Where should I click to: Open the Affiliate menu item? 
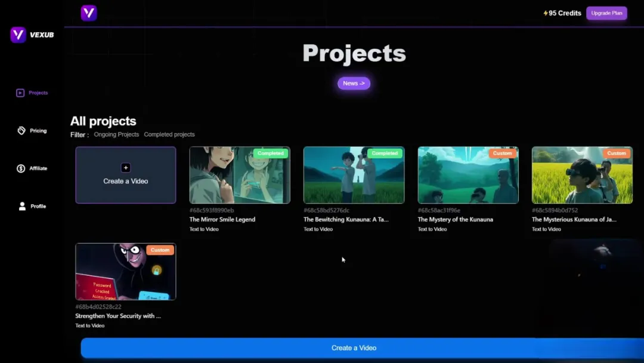click(38, 168)
